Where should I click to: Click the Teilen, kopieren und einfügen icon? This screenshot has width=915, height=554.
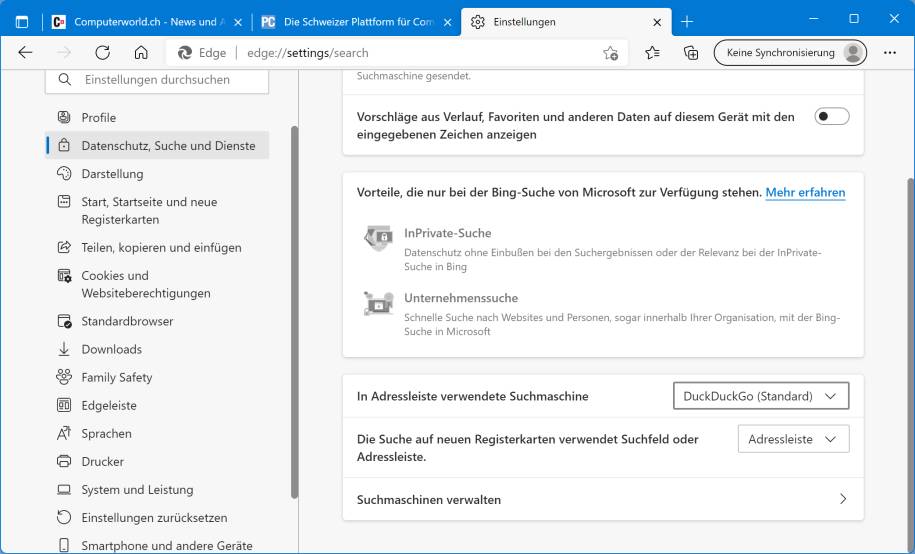tap(64, 247)
